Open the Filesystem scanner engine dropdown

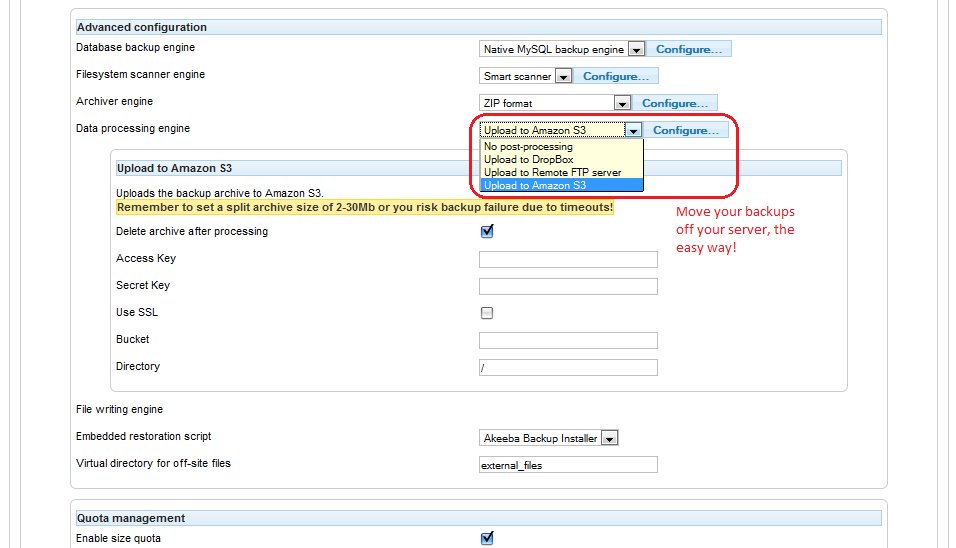[525, 76]
